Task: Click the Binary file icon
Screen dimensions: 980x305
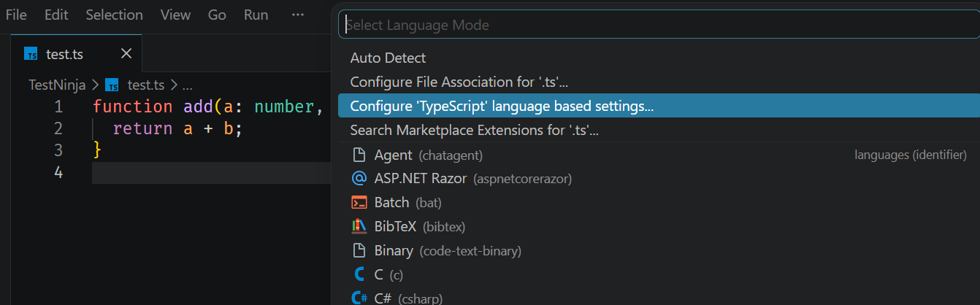Action: pyautogui.click(x=359, y=250)
